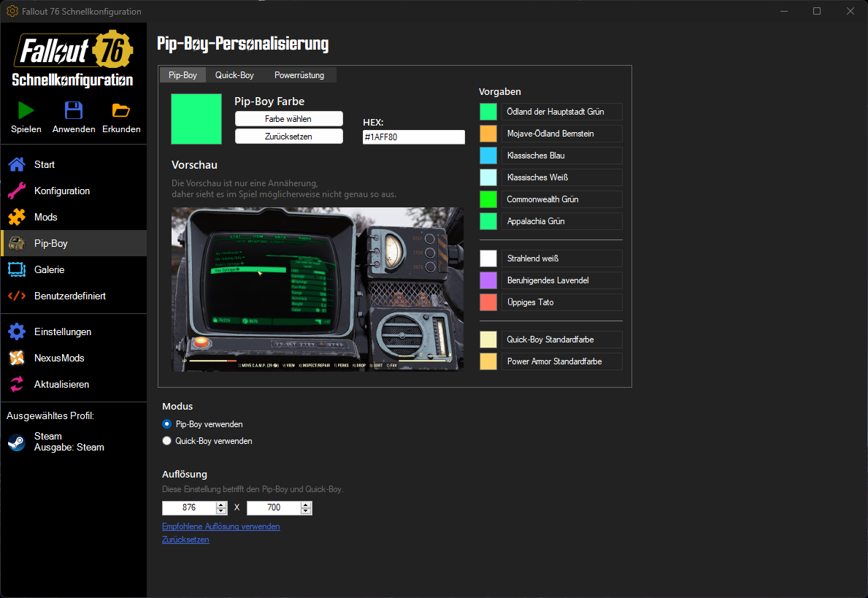Screen dimensions: 868x598
Task: Click the 'Power Armor Standardfarbe' preset label
Action: (562, 361)
